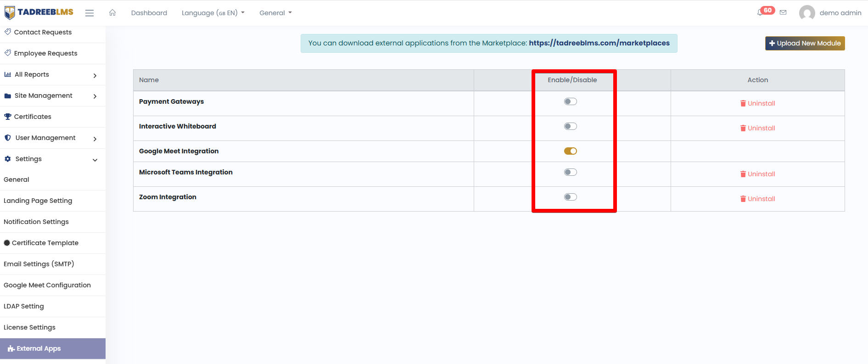Click the TadreebLMS logo
The width and height of the screenshot is (868, 364).
coord(39,12)
